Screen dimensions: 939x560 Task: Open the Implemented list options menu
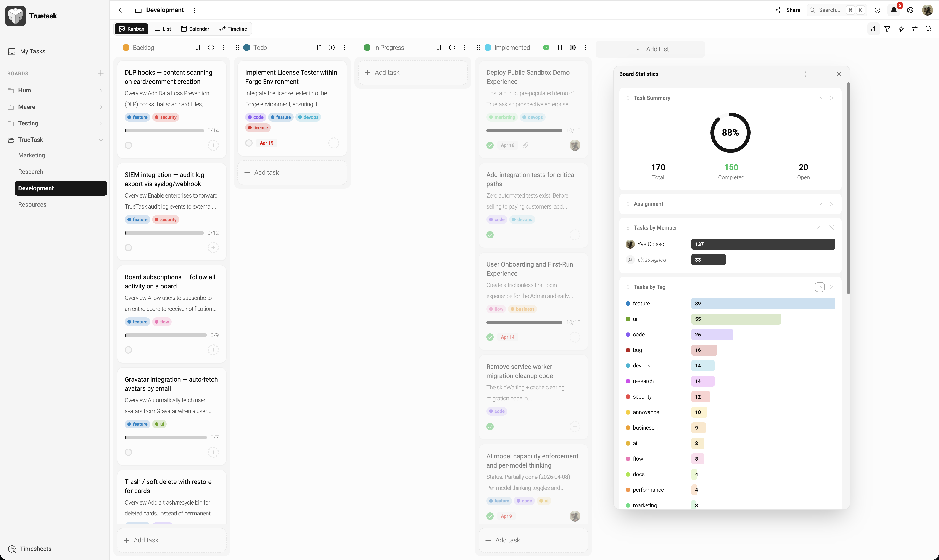[586, 48]
